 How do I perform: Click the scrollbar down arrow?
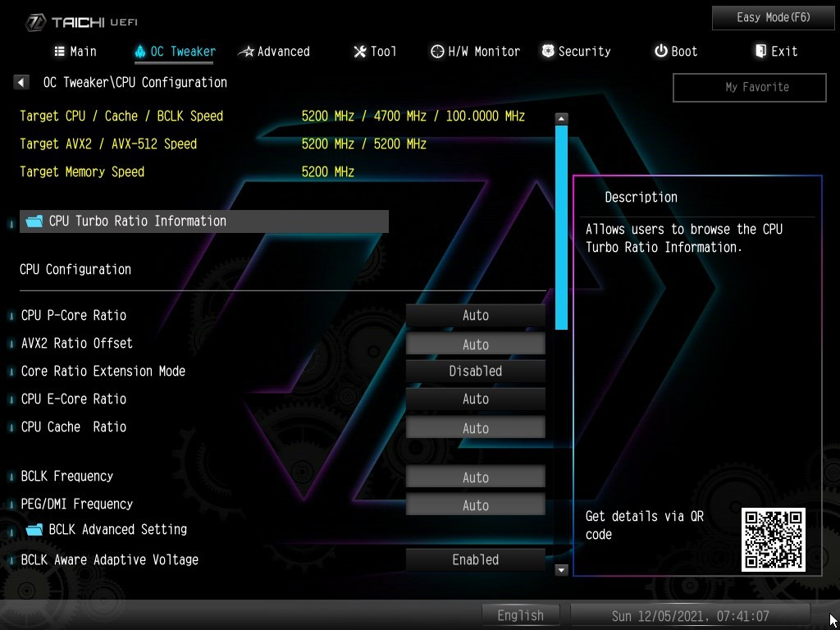pyautogui.click(x=561, y=569)
